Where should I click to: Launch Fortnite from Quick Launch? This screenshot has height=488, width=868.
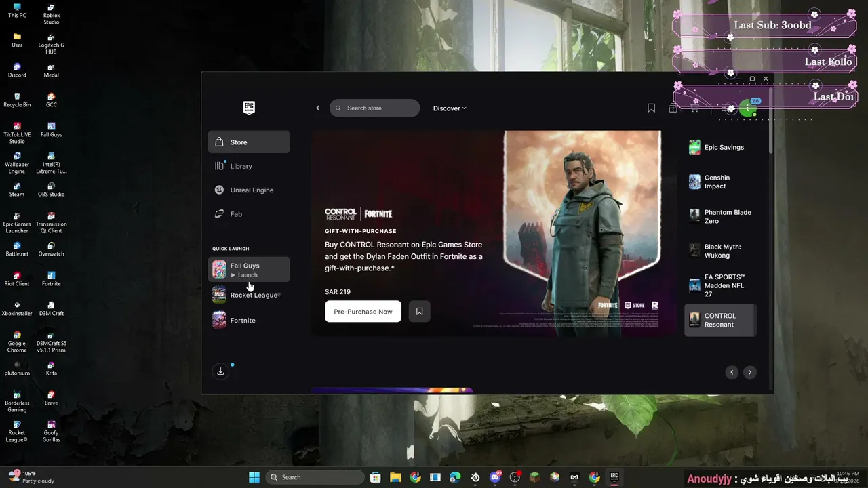249,320
